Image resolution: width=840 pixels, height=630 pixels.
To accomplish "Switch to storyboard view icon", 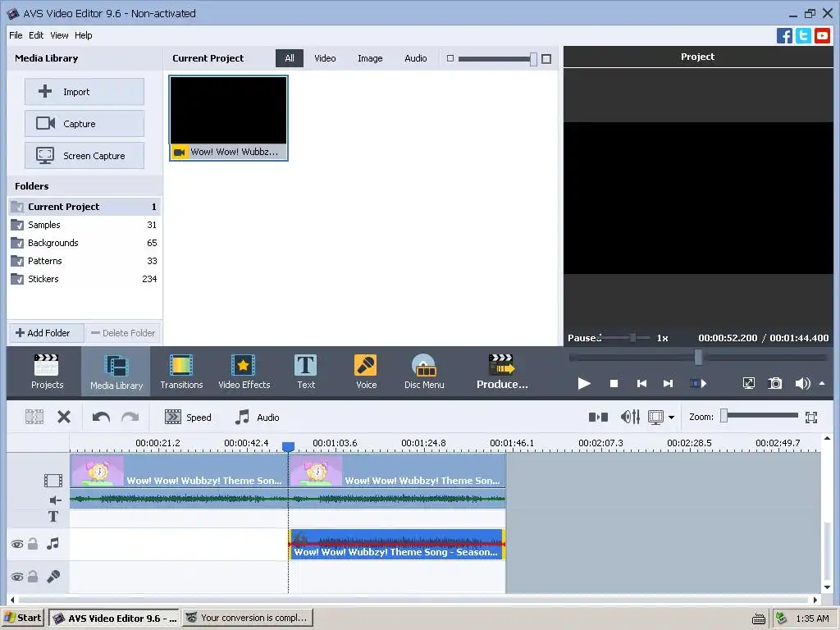I will [x=598, y=417].
